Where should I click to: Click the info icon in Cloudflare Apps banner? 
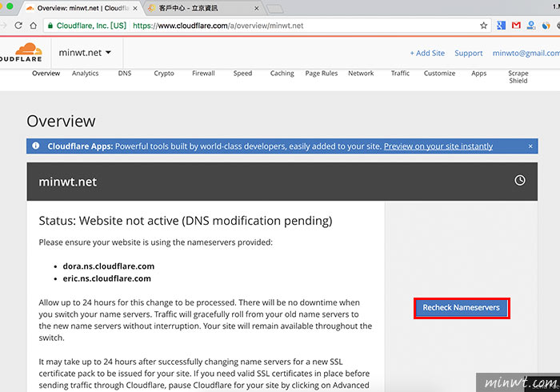[x=36, y=146]
